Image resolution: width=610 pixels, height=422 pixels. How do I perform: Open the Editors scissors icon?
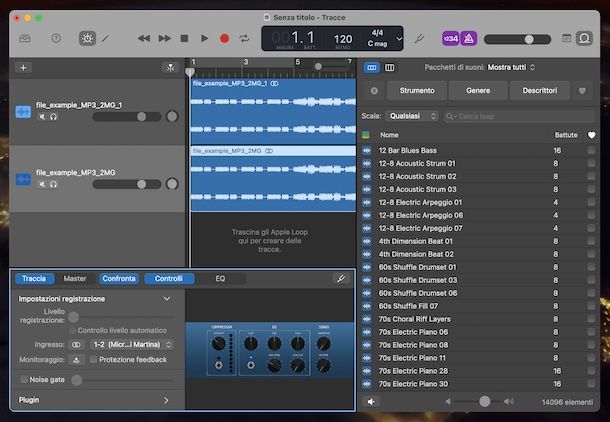(105, 39)
